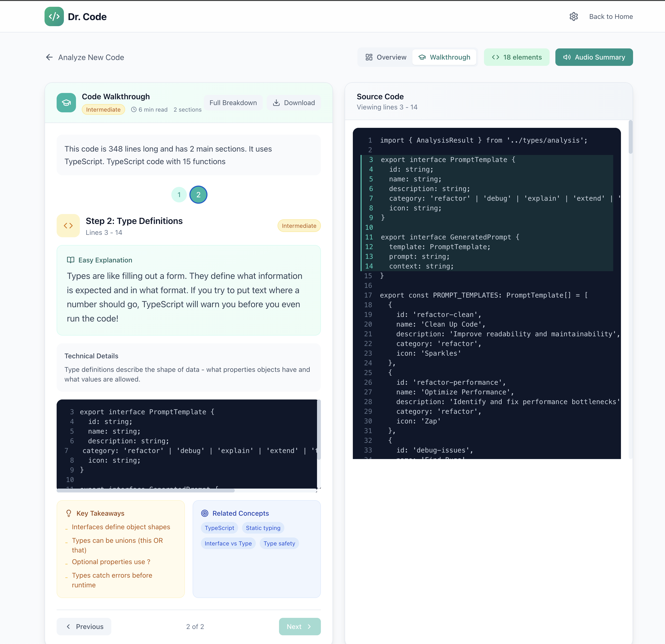
Task: Click the Step 2 code brackets icon
Action: click(x=68, y=225)
